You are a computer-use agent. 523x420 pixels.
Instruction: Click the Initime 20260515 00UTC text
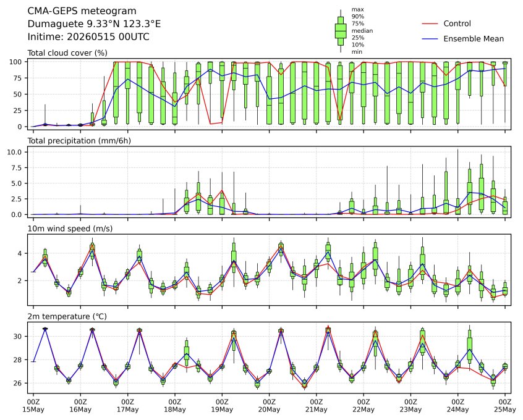tap(88, 36)
